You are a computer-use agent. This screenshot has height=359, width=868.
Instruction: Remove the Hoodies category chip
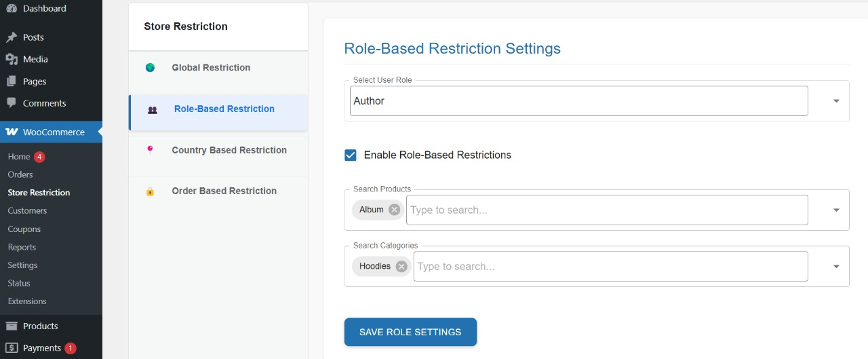coord(401,266)
